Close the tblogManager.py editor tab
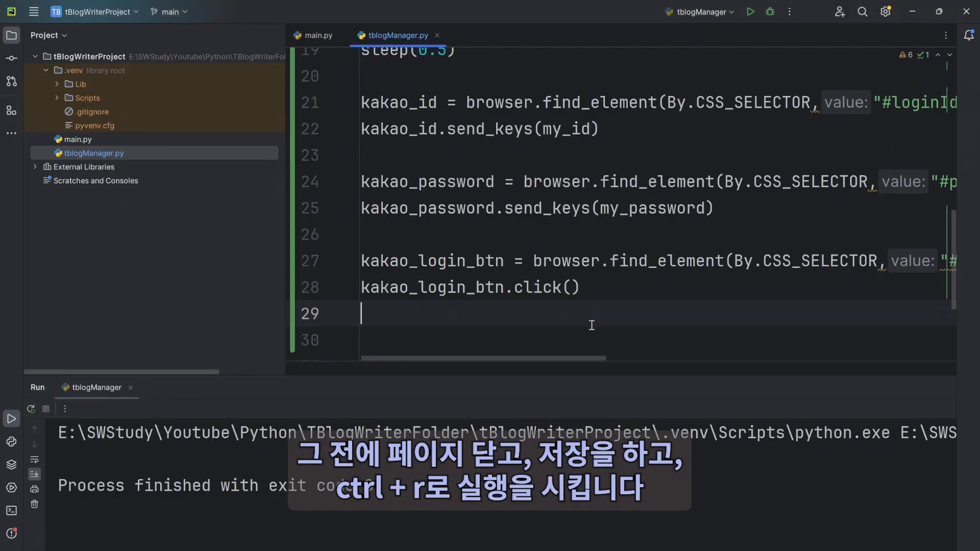The height and width of the screenshot is (551, 980). point(437,35)
